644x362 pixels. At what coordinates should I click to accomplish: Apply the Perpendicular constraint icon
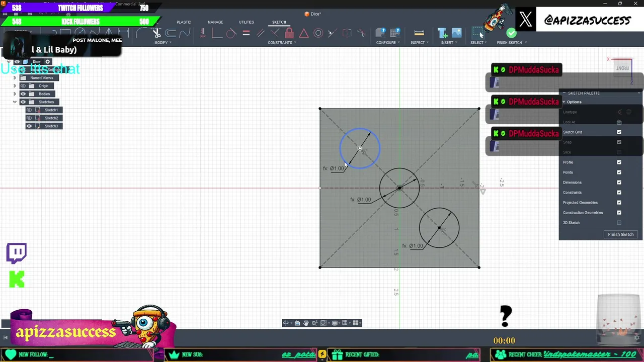pyautogui.click(x=275, y=33)
